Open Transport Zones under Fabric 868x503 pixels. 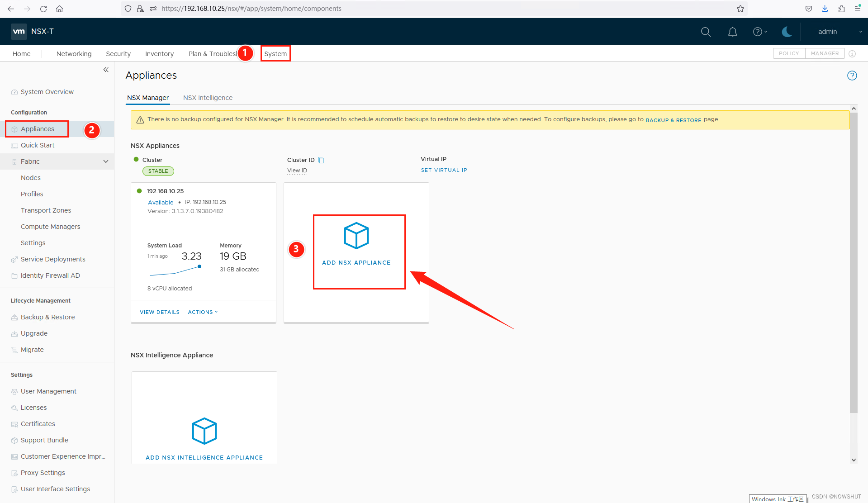click(x=46, y=210)
